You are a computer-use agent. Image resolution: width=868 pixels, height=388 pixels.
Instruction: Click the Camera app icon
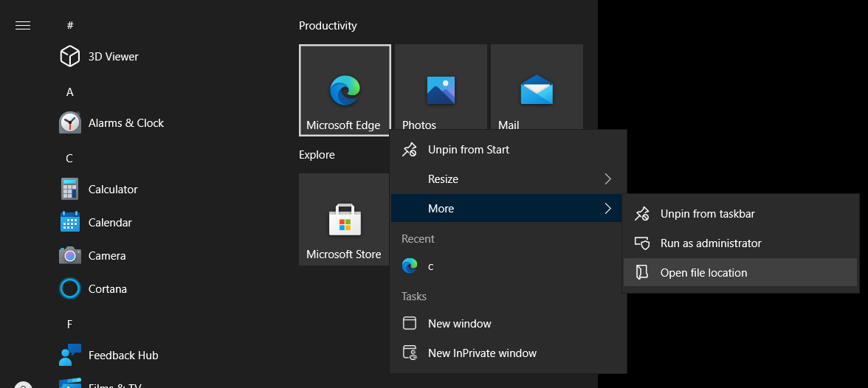click(69, 256)
